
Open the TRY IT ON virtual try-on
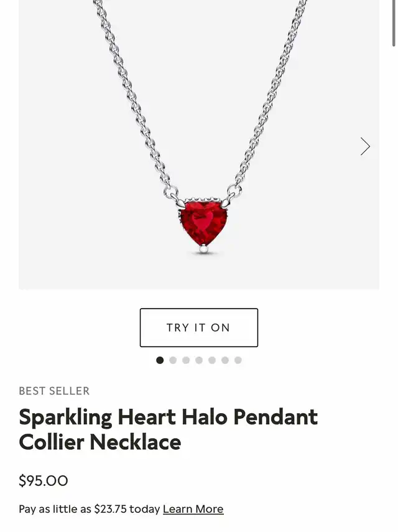click(198, 327)
